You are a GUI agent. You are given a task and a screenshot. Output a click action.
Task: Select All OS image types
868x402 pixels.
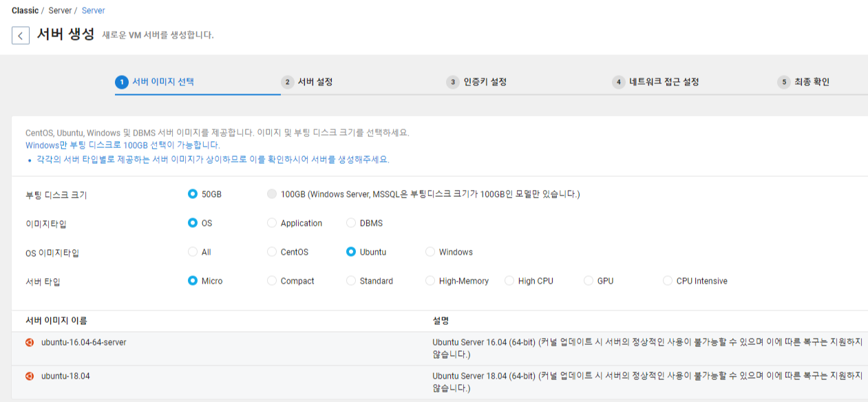coord(193,252)
